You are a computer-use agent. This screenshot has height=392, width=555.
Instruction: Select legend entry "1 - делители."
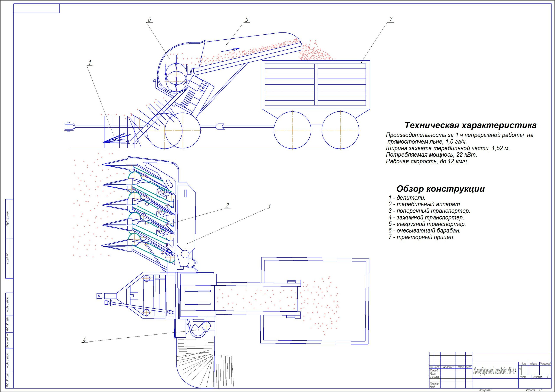[x=407, y=198]
